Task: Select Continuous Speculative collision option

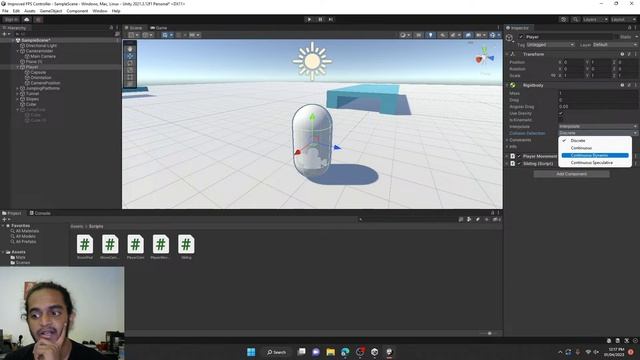Action: 595,163
